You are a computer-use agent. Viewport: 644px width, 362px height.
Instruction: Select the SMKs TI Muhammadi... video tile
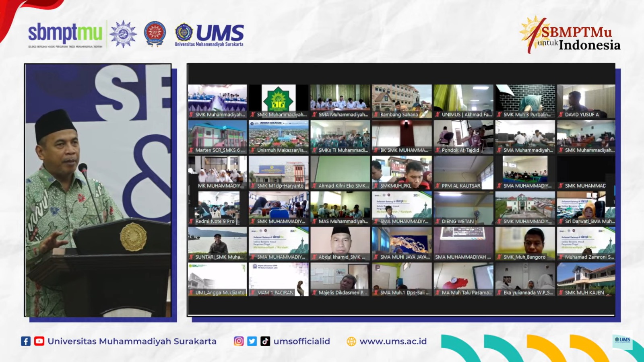340,137
